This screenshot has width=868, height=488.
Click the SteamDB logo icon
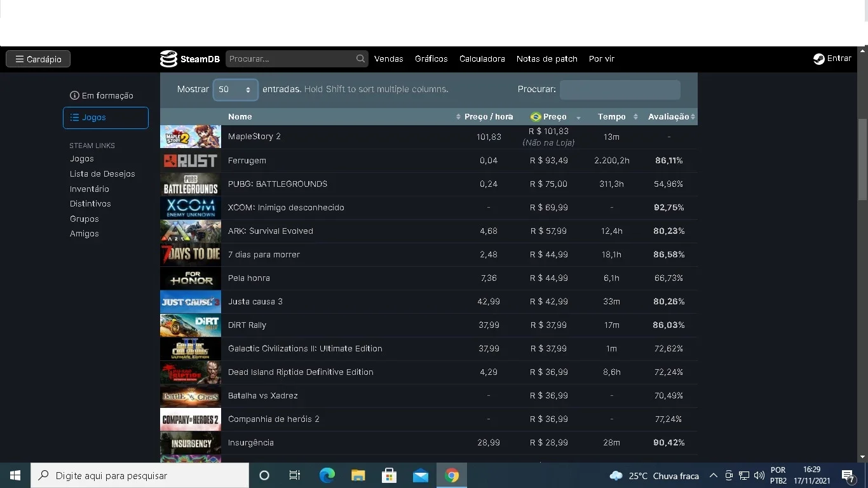[x=168, y=58]
